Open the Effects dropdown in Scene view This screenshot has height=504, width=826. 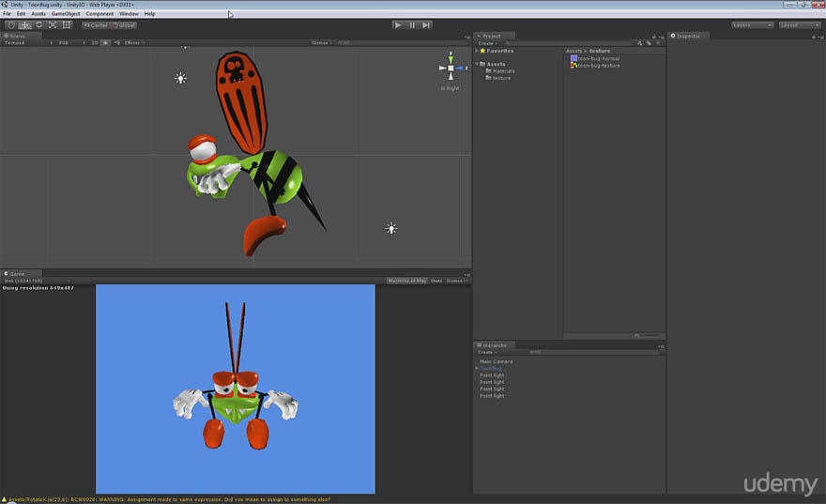[135, 42]
